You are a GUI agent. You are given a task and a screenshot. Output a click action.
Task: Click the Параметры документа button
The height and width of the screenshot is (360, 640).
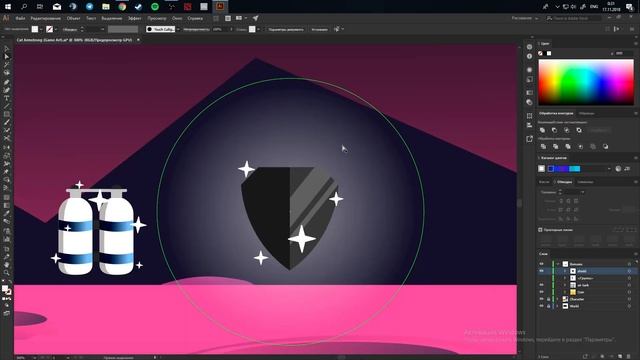point(286,29)
